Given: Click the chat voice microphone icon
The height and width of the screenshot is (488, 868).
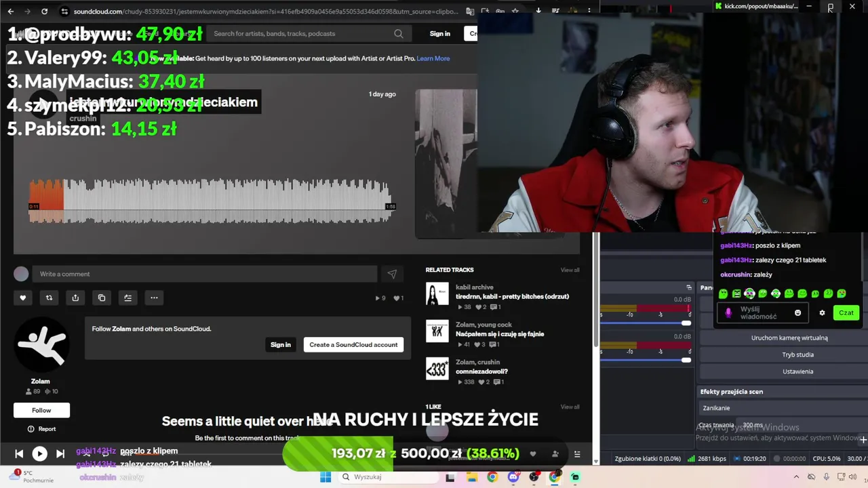Looking at the screenshot, I should 728,312.
